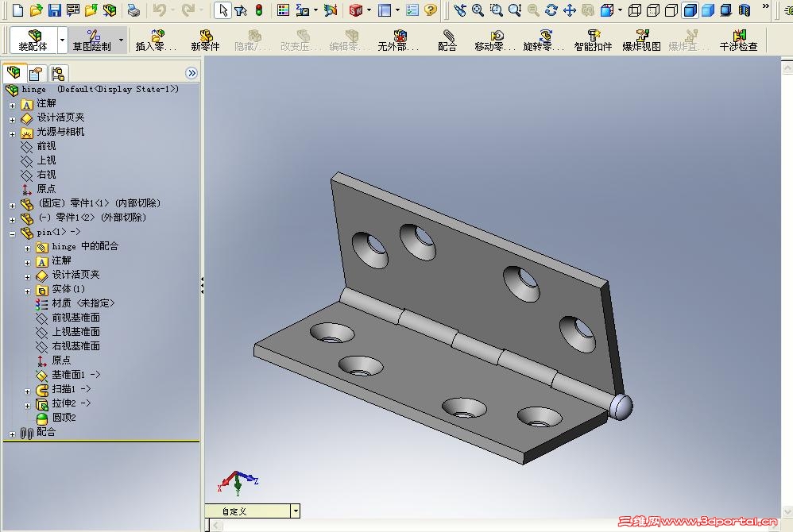Toggle Shadows in shaded mode
The width and height of the screenshot is (793, 532).
pos(725,10)
